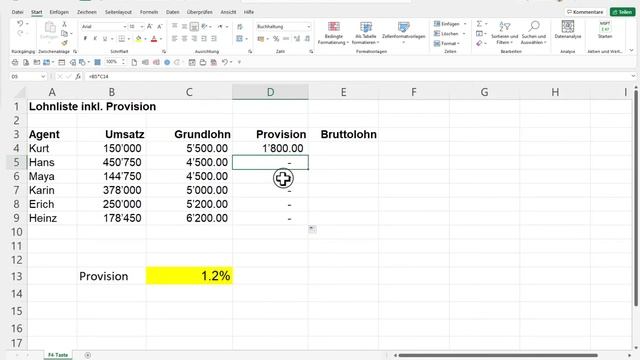Click the blue circle icon in quick access toolbar
The height and width of the screenshot is (360, 640).
click(x=167, y=62)
